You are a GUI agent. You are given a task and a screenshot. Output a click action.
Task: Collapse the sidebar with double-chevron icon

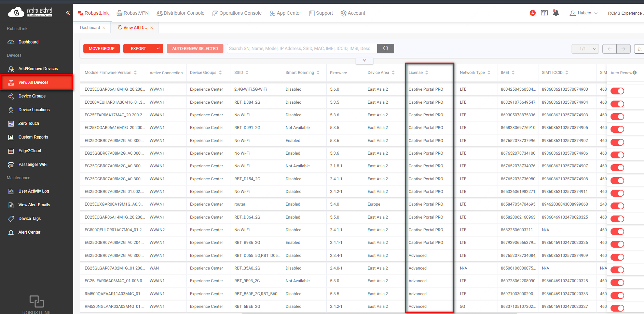[68, 13]
